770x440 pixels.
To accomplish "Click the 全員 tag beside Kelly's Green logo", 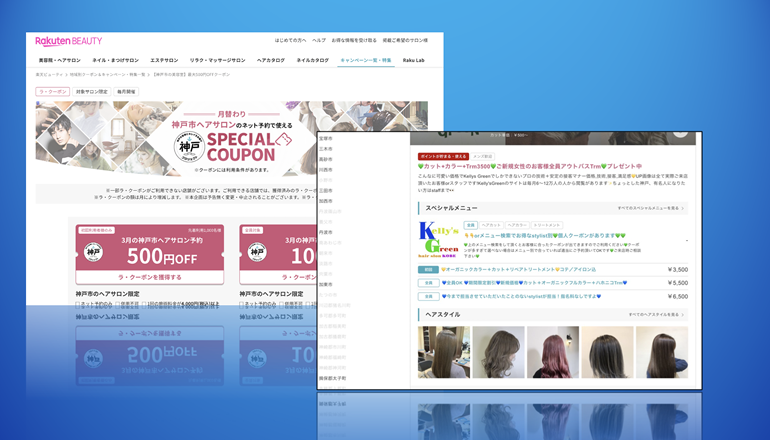I will [x=470, y=225].
